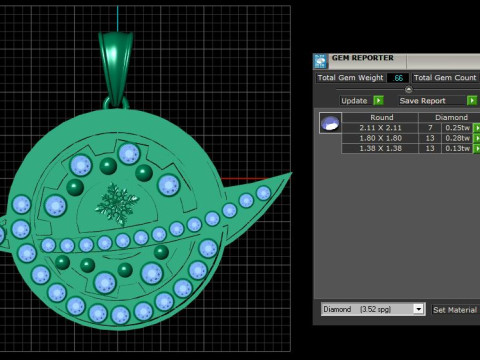Click the Set Material button

coord(455,310)
